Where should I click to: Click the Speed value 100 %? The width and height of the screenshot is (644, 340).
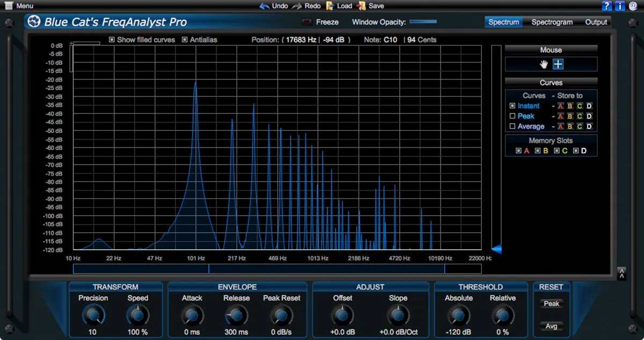(x=137, y=332)
